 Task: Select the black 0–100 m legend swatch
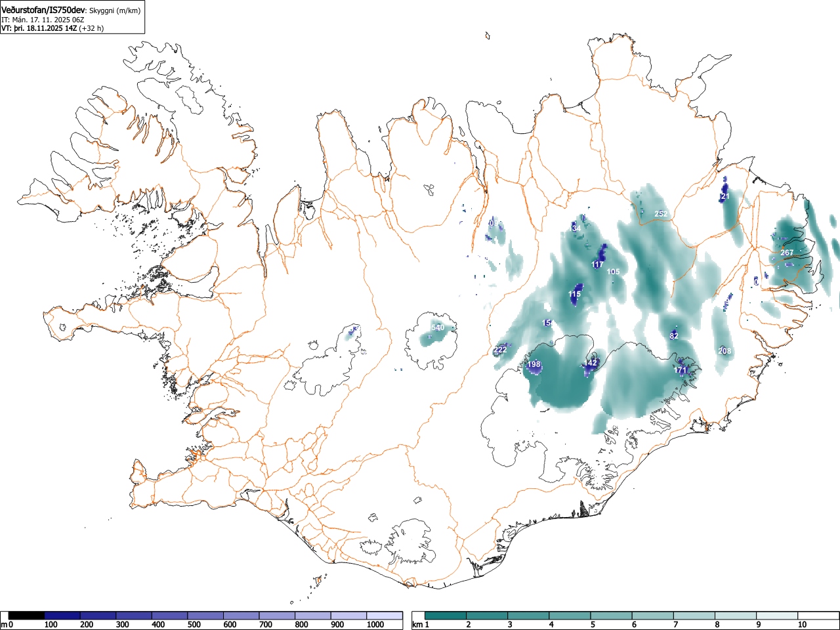(x=26, y=616)
